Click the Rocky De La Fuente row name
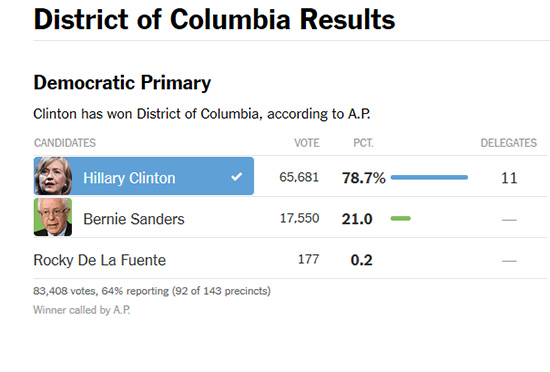The width and height of the screenshot is (550, 372). [100, 260]
